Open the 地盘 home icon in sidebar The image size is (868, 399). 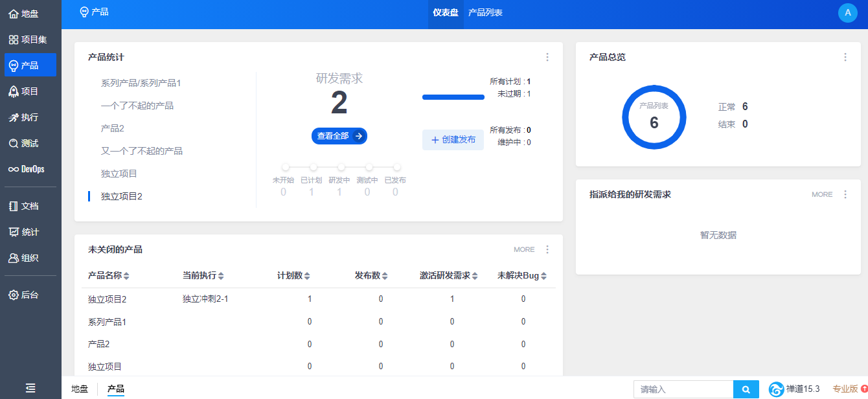[14, 14]
